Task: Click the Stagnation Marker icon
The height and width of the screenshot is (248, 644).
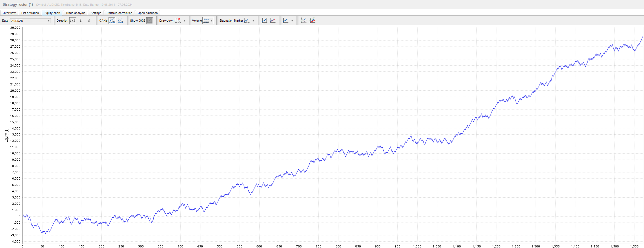Action: point(247,21)
